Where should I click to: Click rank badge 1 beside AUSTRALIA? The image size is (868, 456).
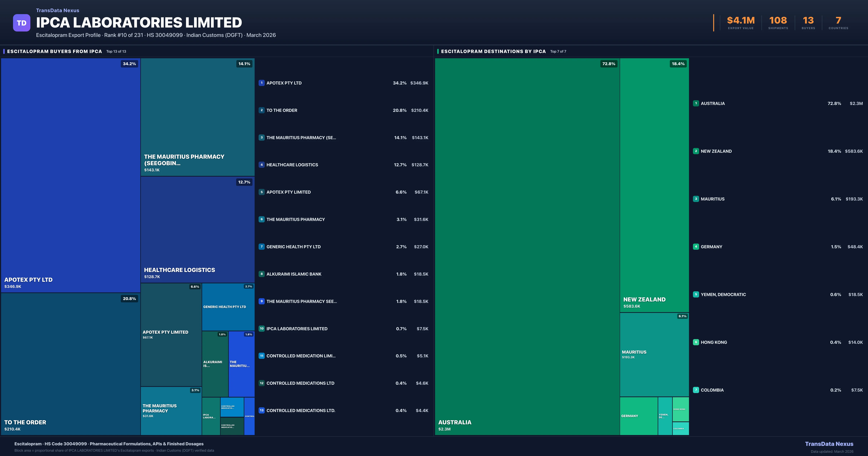696,104
